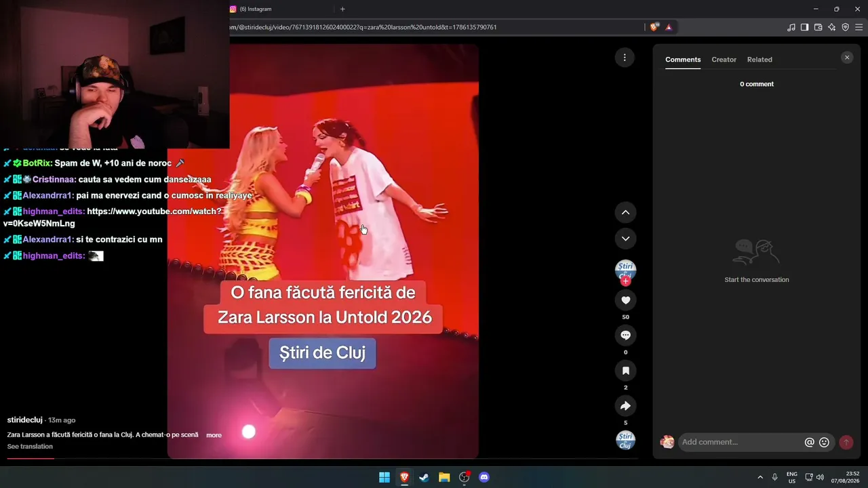The image size is (868, 488).
Task: Open File Explorer from the taskbar
Action: tap(444, 477)
